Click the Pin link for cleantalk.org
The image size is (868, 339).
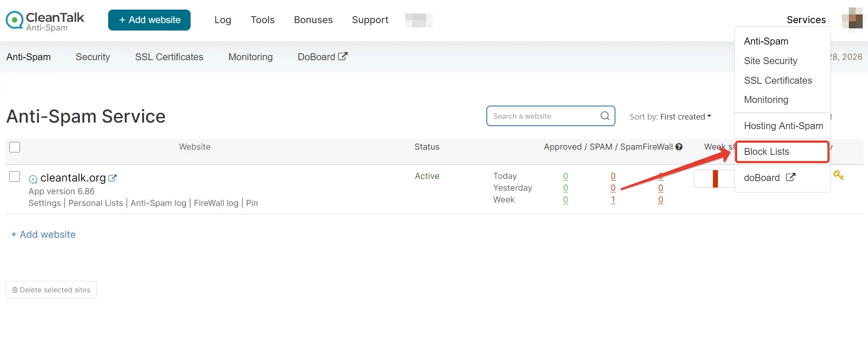252,203
